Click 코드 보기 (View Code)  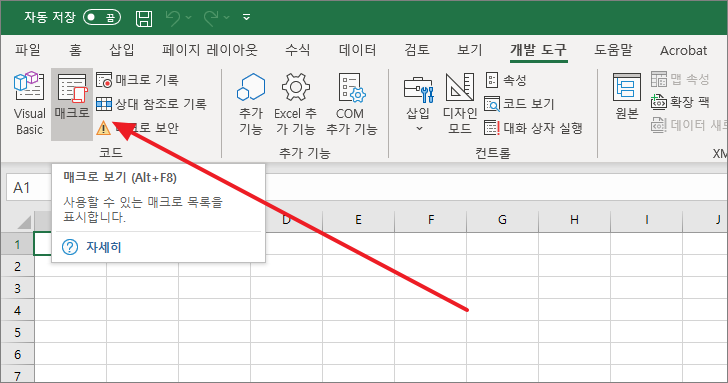click(520, 104)
